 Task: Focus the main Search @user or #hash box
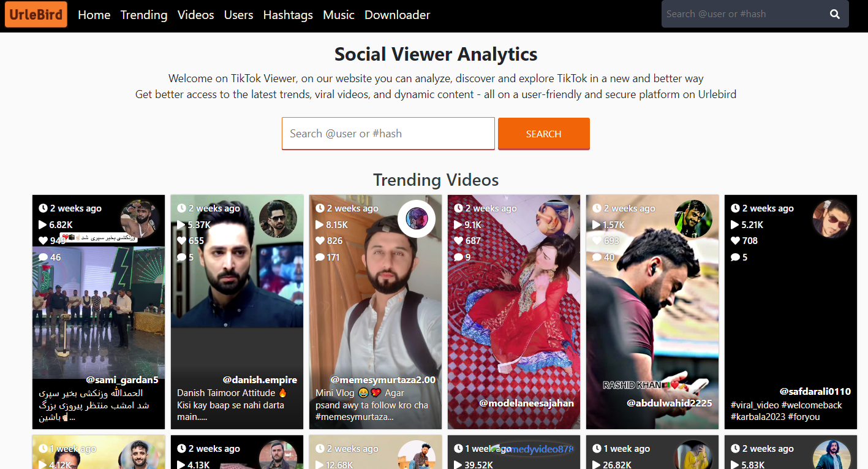(388, 134)
